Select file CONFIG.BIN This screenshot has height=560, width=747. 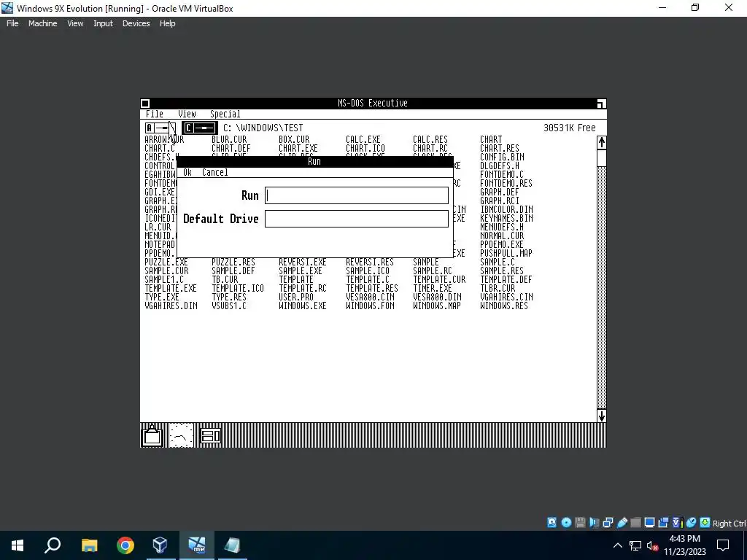[x=502, y=157]
